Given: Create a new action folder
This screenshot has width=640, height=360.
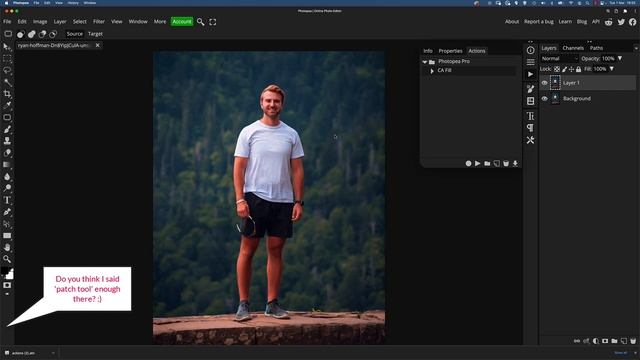Looking at the screenshot, I should pos(487,163).
